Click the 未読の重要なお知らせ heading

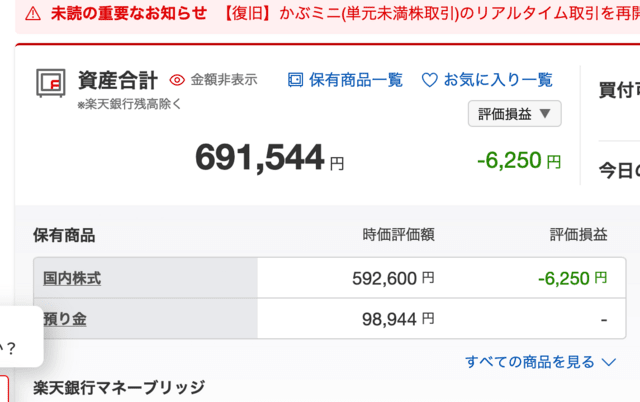(x=129, y=13)
